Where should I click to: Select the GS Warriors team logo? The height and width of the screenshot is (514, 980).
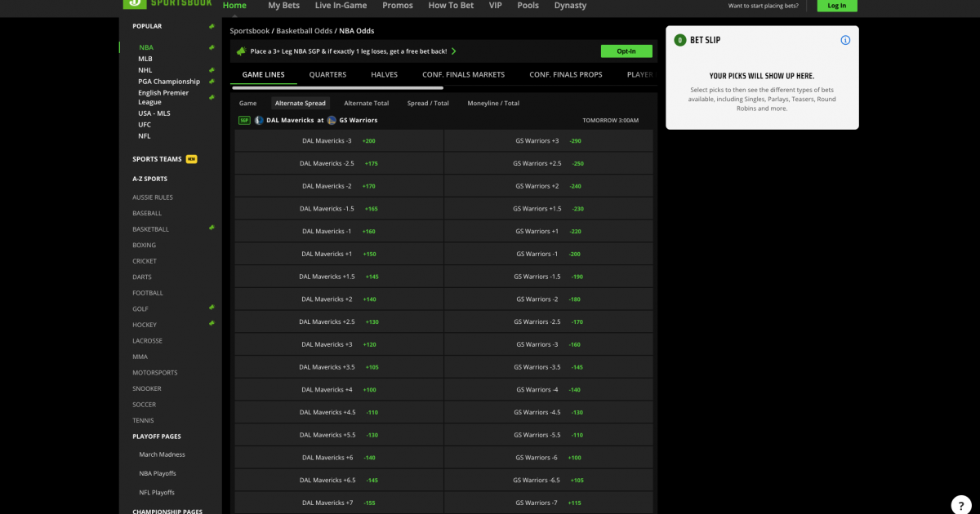pyautogui.click(x=331, y=120)
